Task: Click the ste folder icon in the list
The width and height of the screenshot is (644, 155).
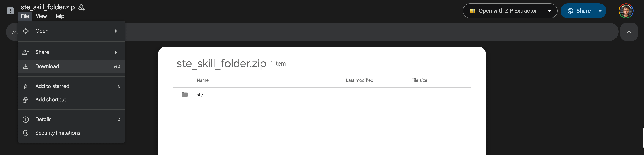Action: 185,94
